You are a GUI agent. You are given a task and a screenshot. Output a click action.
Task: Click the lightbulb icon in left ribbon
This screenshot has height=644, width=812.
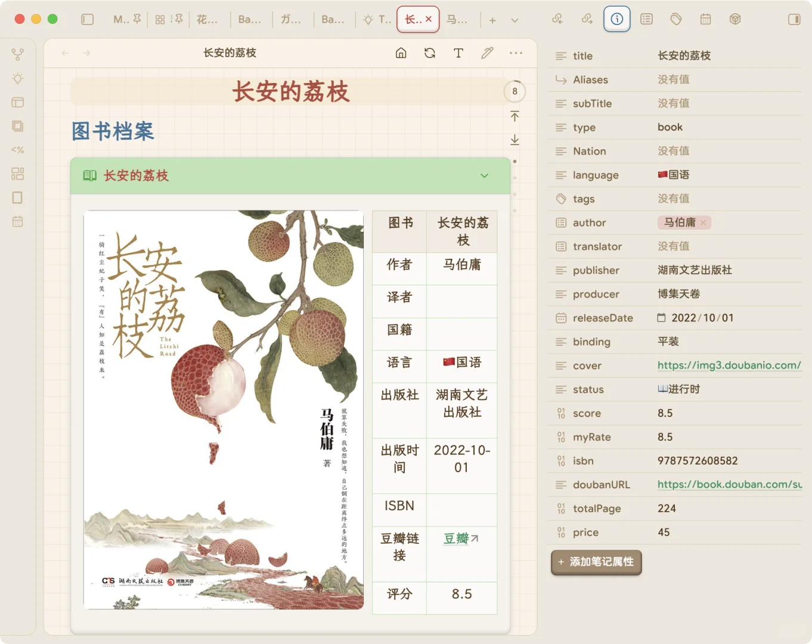18,79
